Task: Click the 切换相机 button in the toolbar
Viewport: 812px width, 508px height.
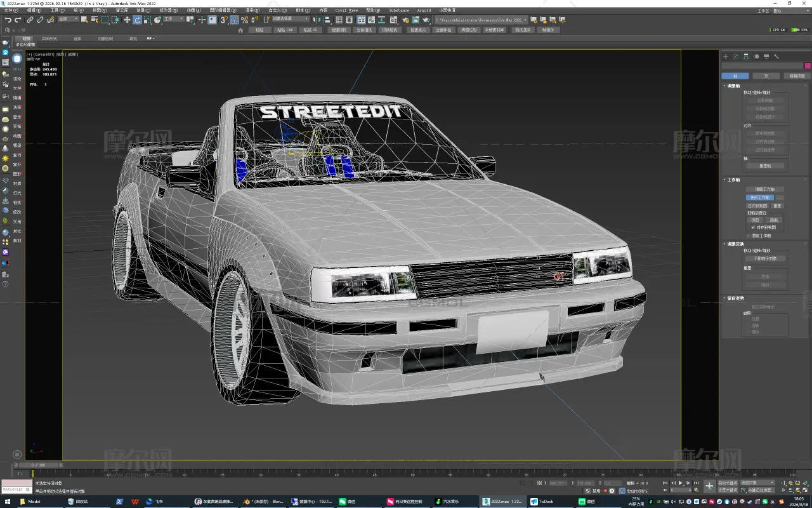Action: (x=390, y=30)
